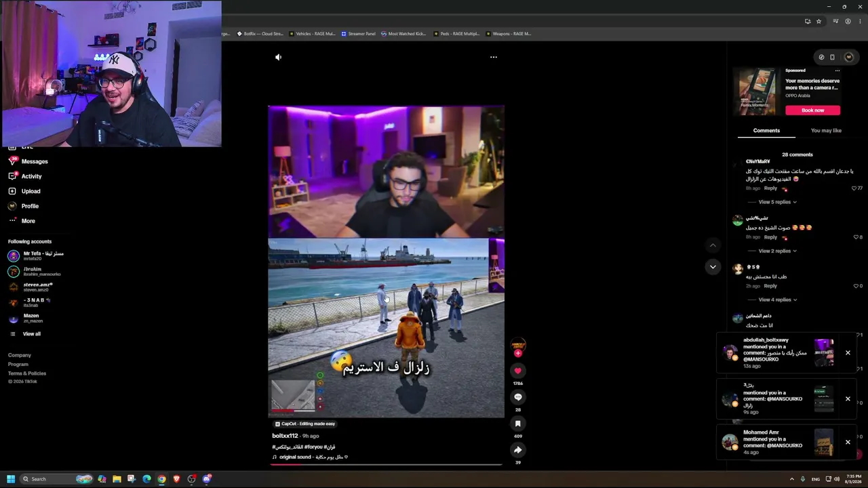Image resolution: width=868 pixels, height=488 pixels.
Task: Go to the next video arrow
Action: point(713,267)
